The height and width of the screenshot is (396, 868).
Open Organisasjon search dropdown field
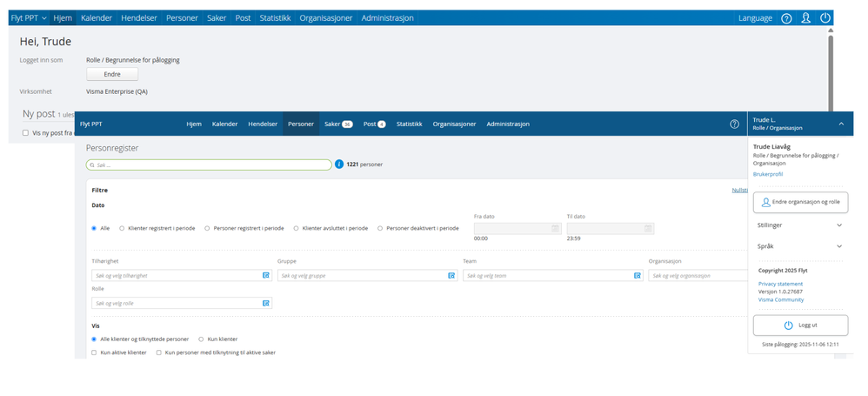(x=698, y=275)
